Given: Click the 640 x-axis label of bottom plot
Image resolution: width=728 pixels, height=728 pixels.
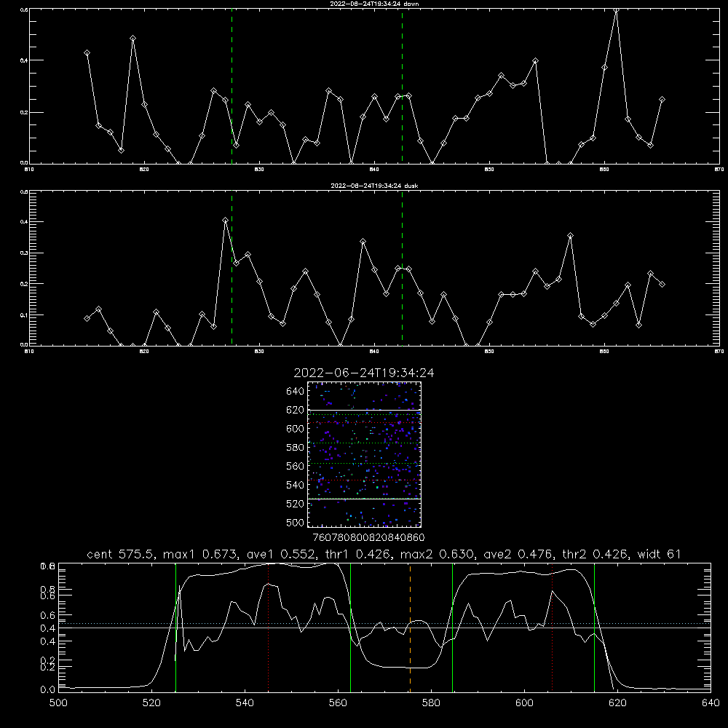Looking at the screenshot, I should pyautogui.click(x=711, y=703).
